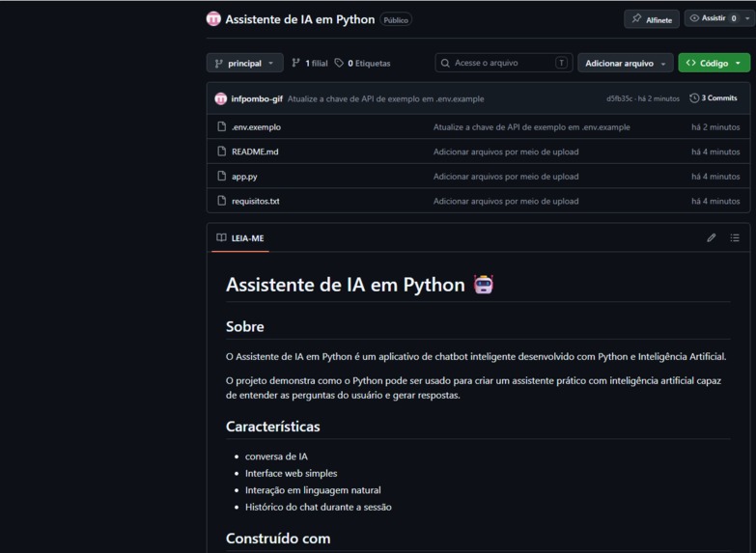The width and height of the screenshot is (756, 553).
Task: Click the 'conversa de IA' list item
Action: pyautogui.click(x=276, y=456)
